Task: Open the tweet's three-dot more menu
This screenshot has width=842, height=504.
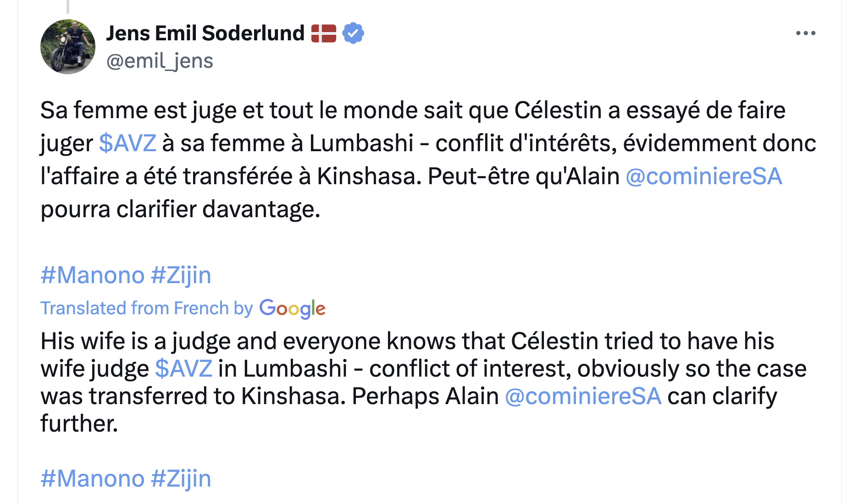Action: pos(805,33)
